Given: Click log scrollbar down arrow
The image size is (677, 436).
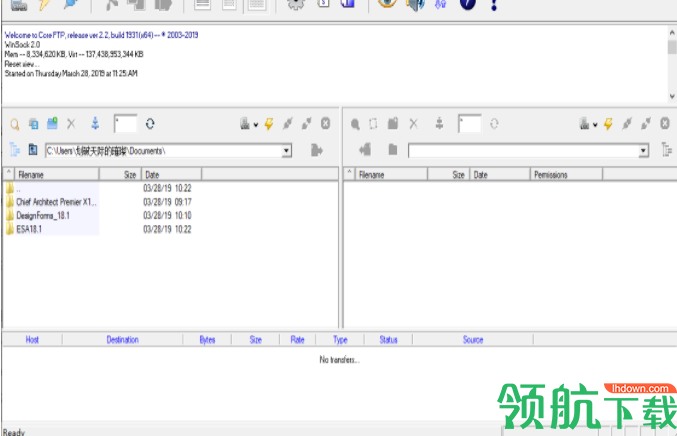Looking at the screenshot, I should 672,96.
